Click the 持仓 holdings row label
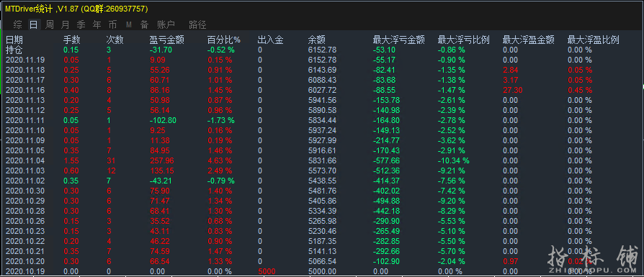 click(x=14, y=50)
